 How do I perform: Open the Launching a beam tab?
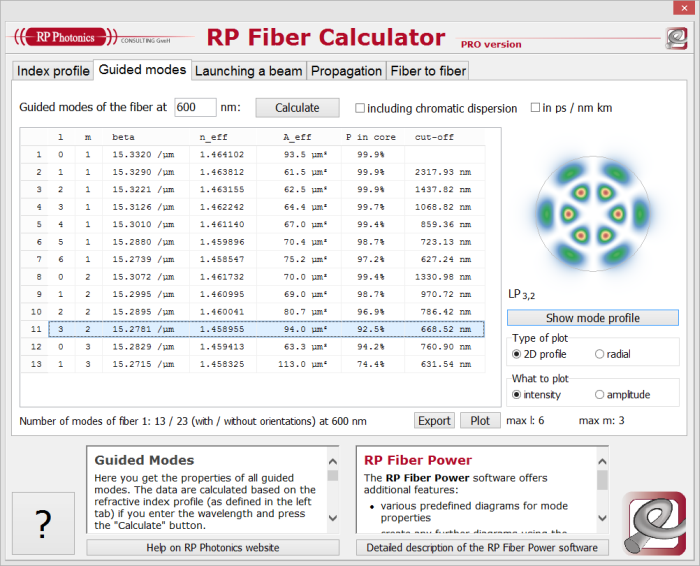tap(249, 71)
